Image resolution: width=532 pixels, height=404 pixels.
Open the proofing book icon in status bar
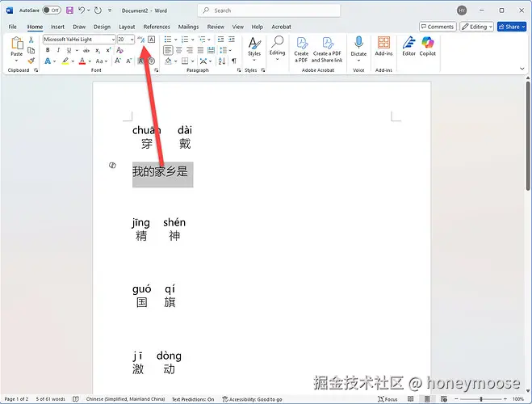coord(76,399)
